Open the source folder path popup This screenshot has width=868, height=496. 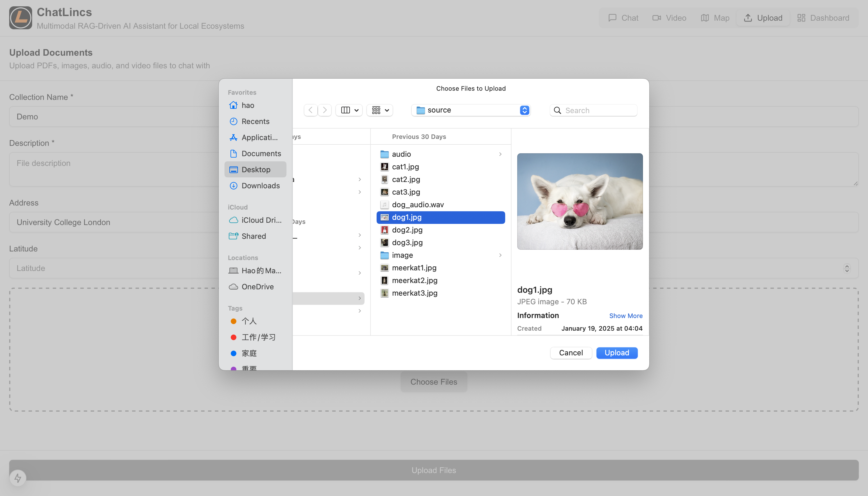[471, 110]
